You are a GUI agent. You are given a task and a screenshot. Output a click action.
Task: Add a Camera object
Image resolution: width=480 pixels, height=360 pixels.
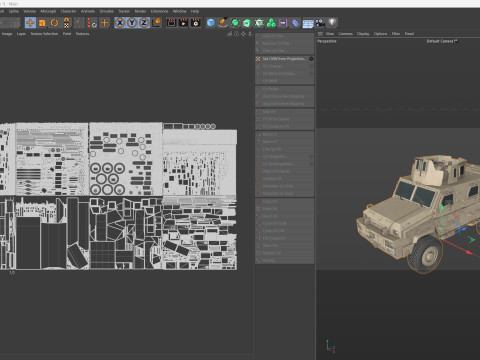[x=320, y=23]
